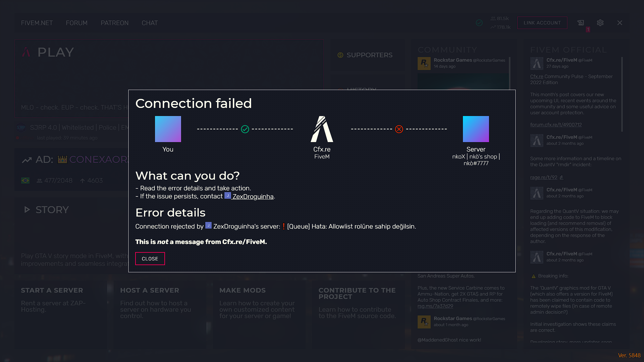This screenshot has width=644, height=362.
Task: Click the green status checkmark icon
Action: (479, 23)
